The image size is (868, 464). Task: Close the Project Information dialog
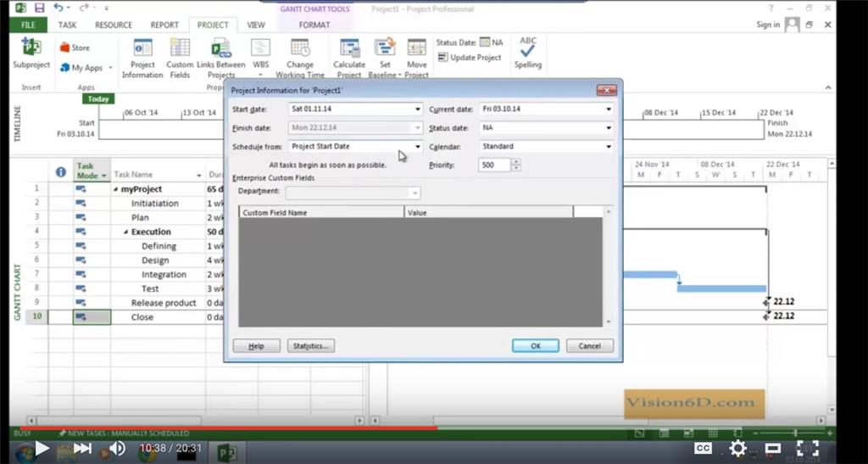[x=607, y=90]
